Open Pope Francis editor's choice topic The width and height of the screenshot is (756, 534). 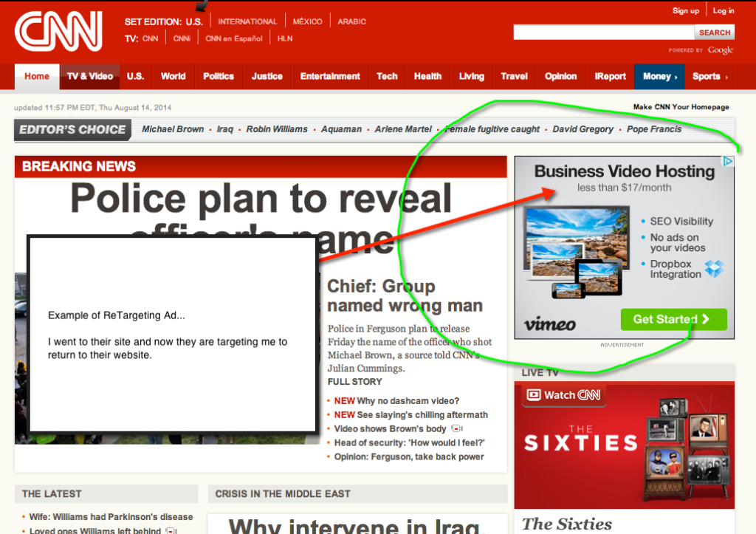pos(654,129)
